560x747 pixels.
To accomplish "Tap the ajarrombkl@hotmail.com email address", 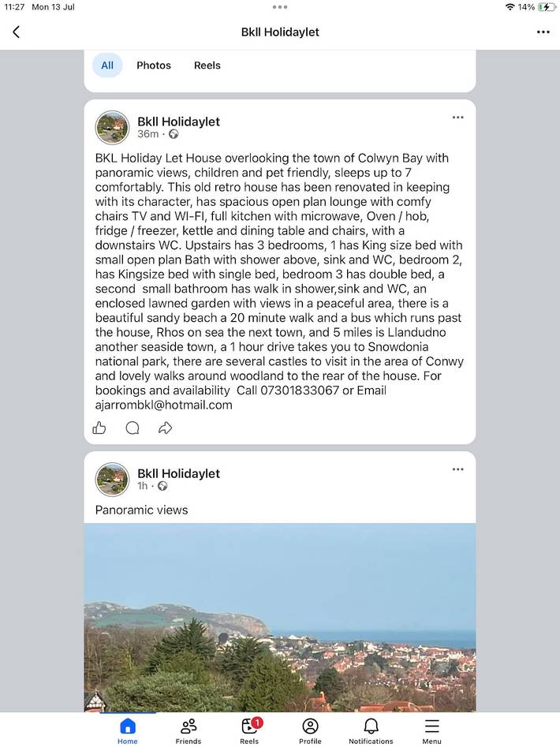I will (x=164, y=405).
